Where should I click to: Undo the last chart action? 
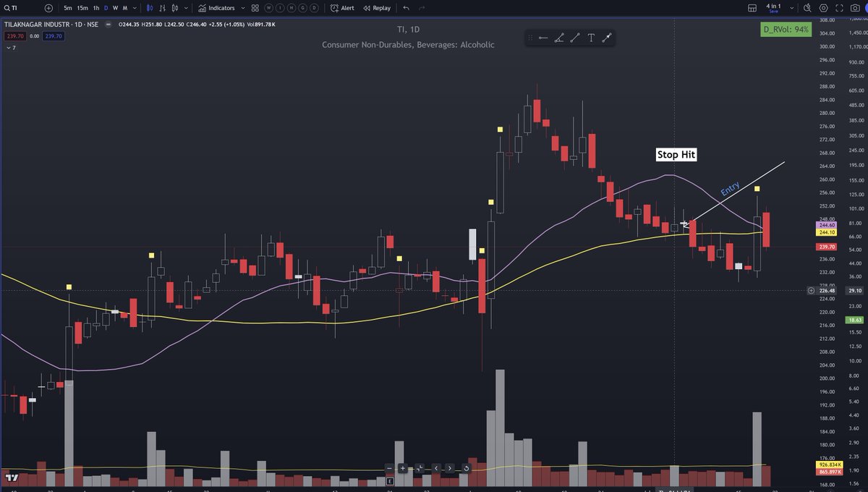tap(406, 8)
